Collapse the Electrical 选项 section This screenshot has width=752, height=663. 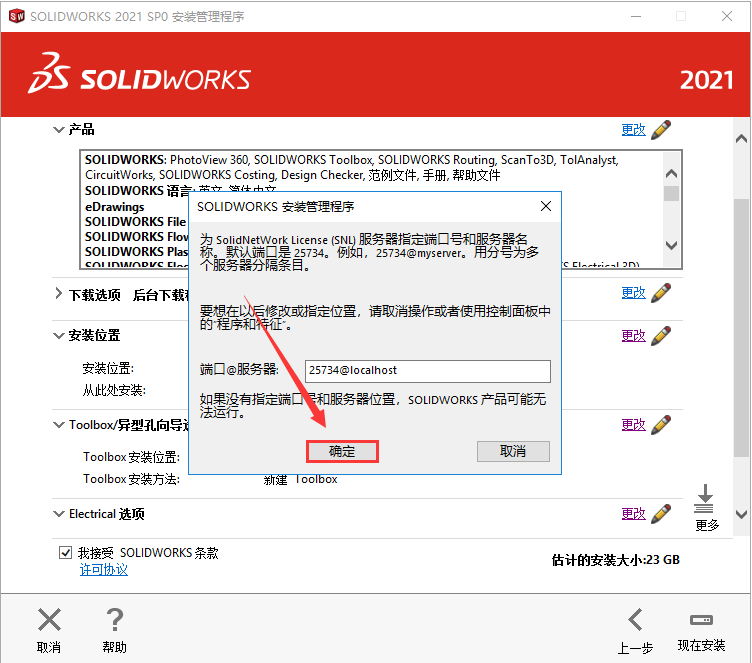[59, 514]
